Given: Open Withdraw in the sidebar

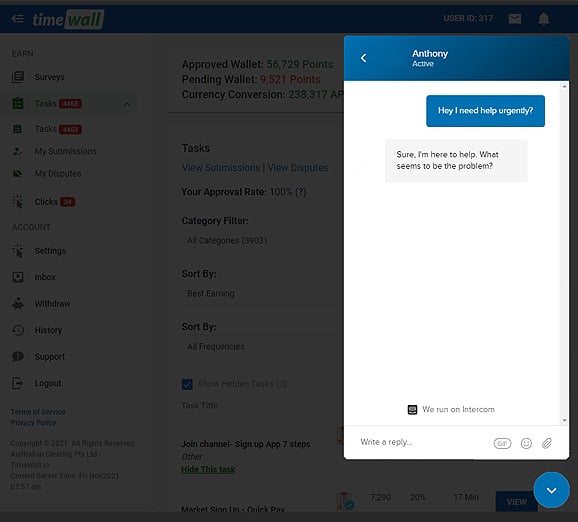Looking at the screenshot, I should pyautogui.click(x=52, y=304).
